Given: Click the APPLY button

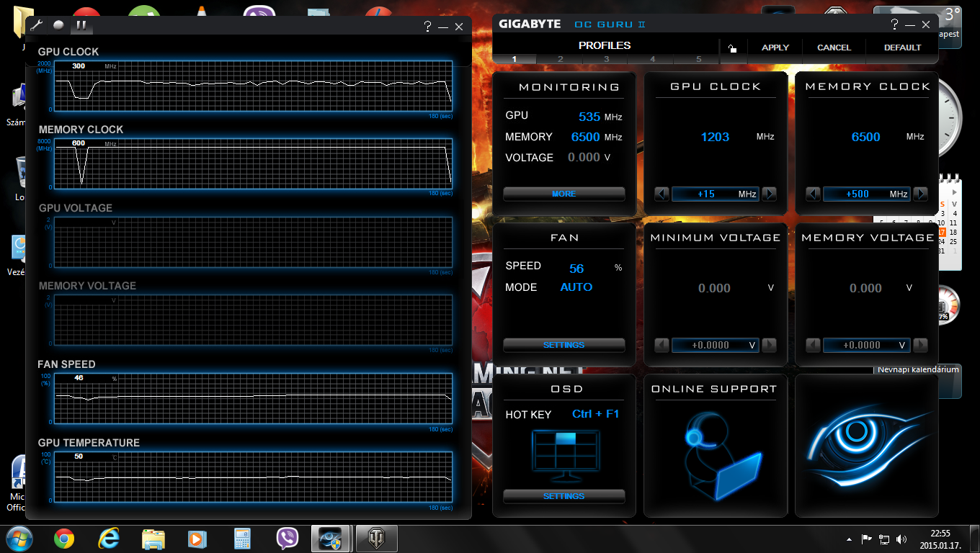Looking at the screenshot, I should pos(775,48).
